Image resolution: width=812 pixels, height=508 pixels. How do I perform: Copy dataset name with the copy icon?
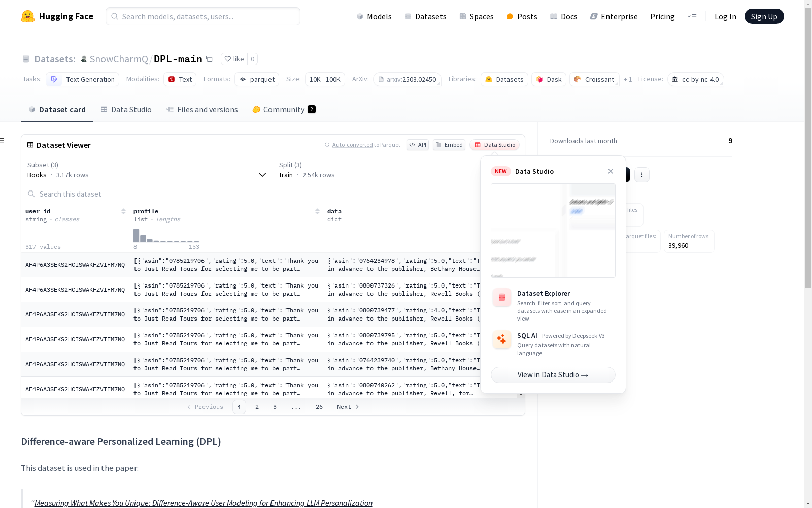pos(209,59)
